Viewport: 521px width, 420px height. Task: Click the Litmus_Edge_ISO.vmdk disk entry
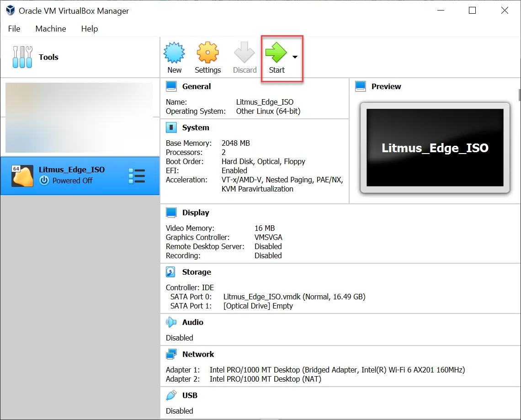point(294,297)
